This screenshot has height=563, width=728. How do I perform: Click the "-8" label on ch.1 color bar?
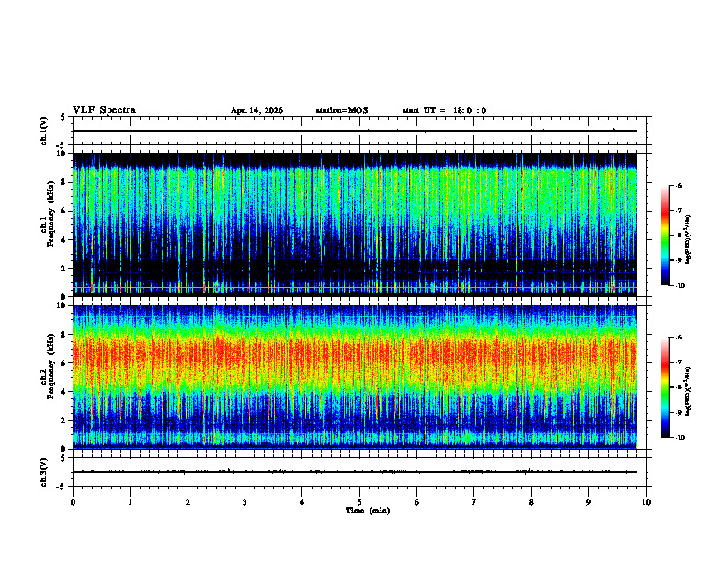pyautogui.click(x=678, y=236)
